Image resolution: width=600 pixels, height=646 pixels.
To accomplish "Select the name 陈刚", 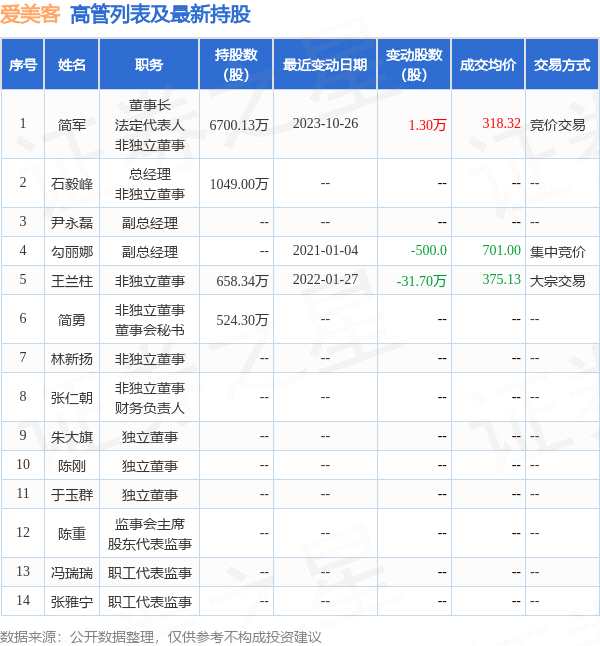I will point(72,466).
